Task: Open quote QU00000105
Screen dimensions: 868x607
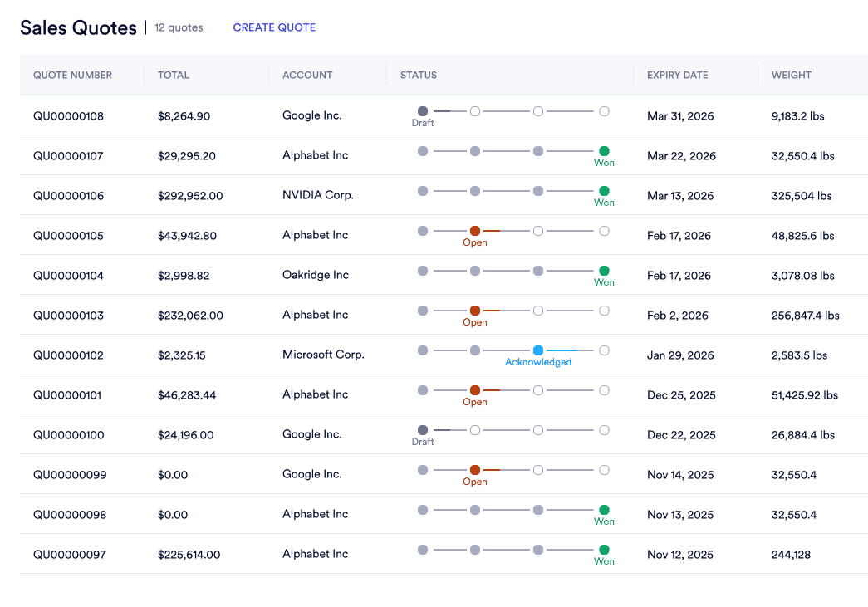Action: coord(68,236)
